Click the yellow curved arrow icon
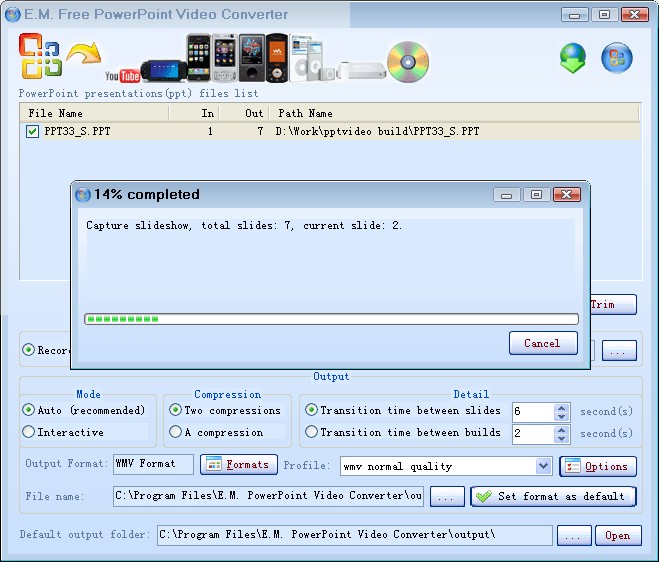This screenshot has height=562, width=659. point(84,53)
